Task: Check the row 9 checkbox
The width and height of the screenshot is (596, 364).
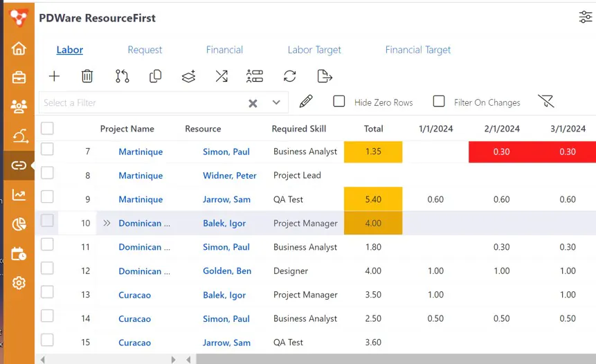Action: (47, 197)
